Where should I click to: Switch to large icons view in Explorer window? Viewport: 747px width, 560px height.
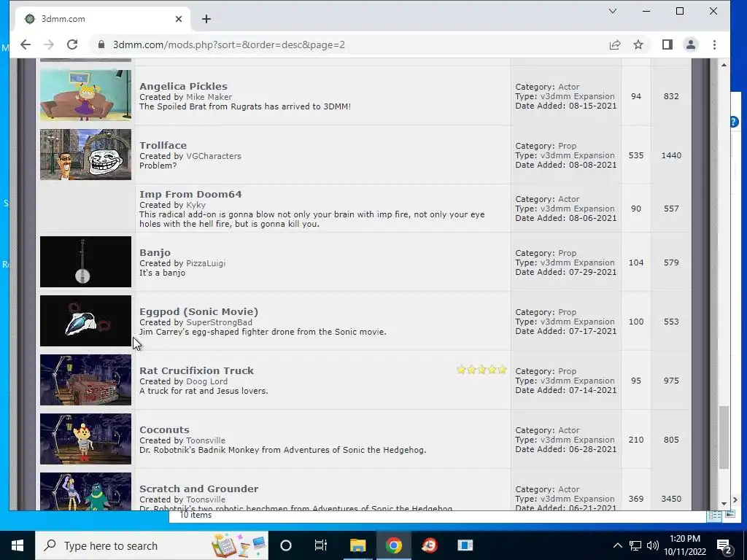(x=729, y=514)
